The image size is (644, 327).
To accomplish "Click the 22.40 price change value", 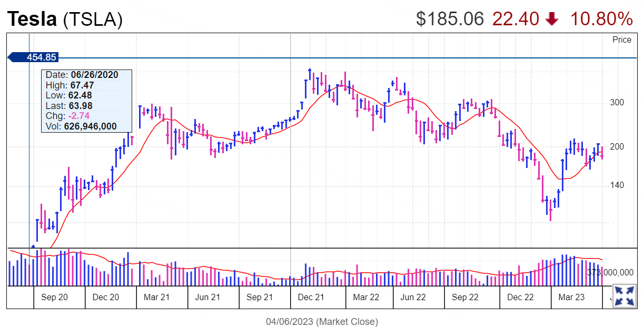I will [x=516, y=19].
